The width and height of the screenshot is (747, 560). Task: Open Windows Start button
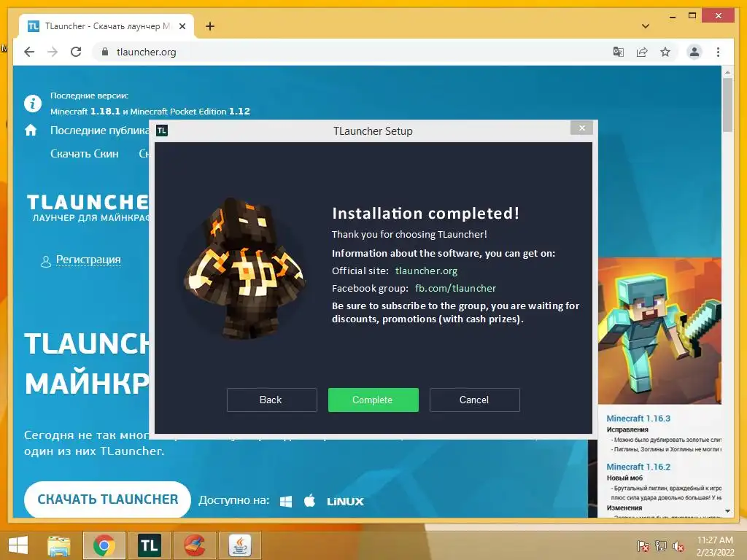tap(18, 545)
